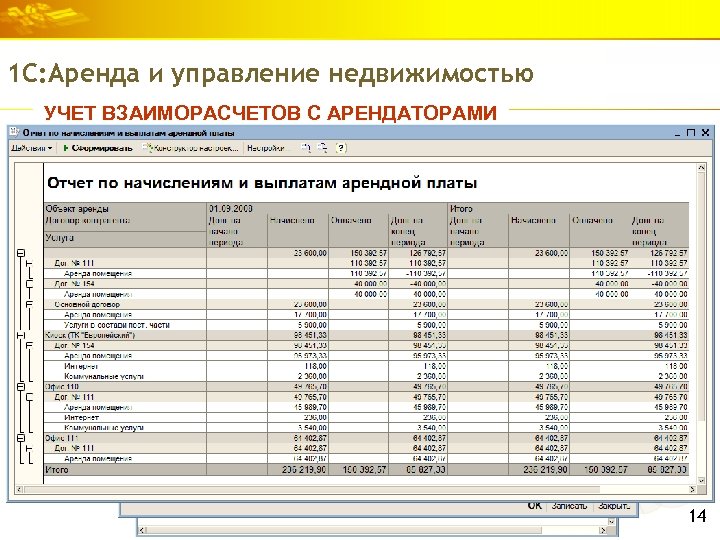Screen dimensions: 720x540
Task: Click the report title heading text
Action: click(x=262, y=183)
